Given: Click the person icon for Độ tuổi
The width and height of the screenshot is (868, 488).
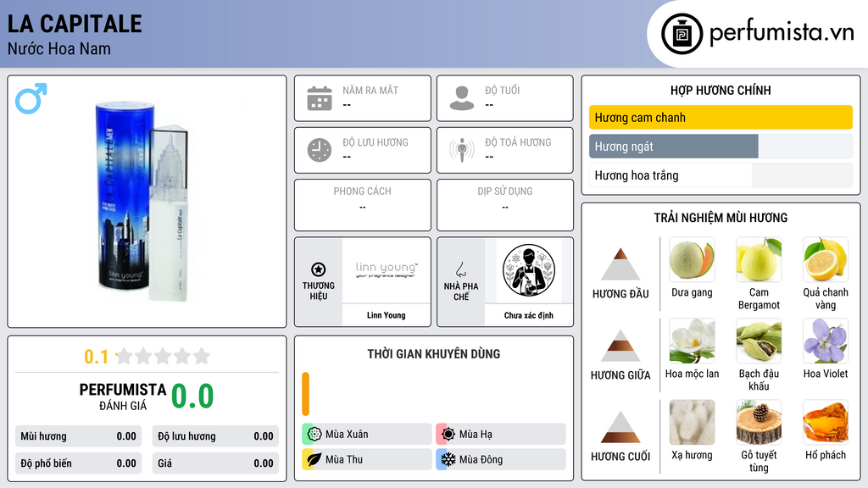Looking at the screenshot, I should click(x=462, y=98).
